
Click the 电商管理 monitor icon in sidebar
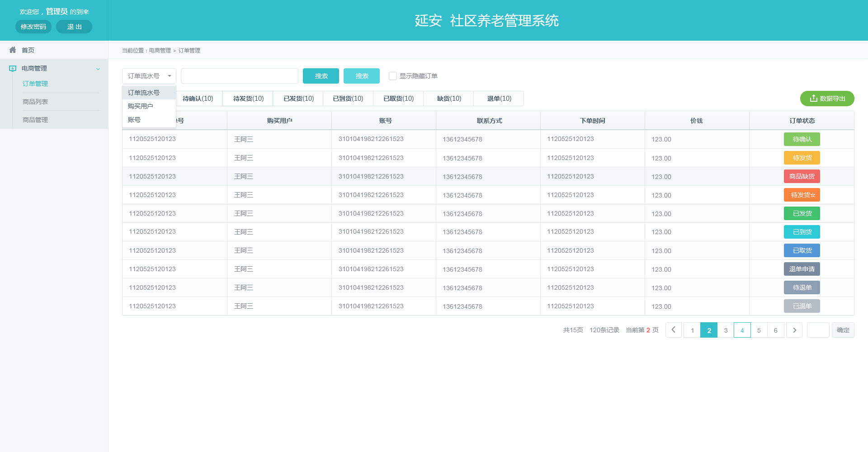click(13, 68)
